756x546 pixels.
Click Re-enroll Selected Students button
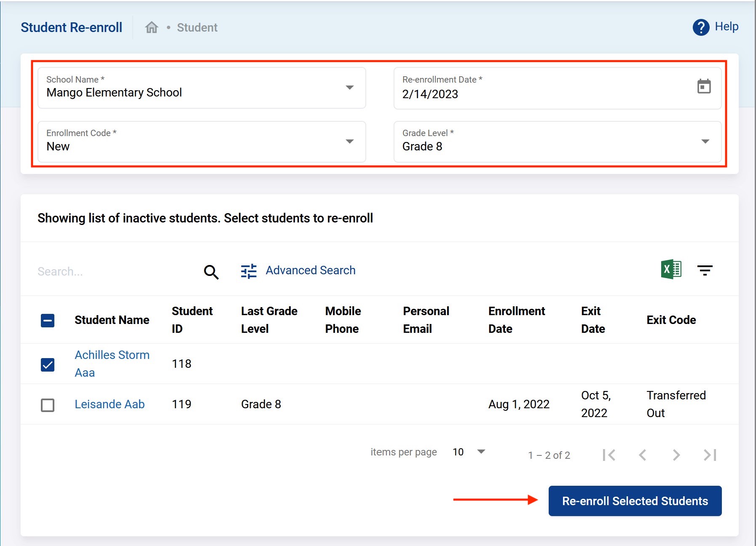click(635, 501)
